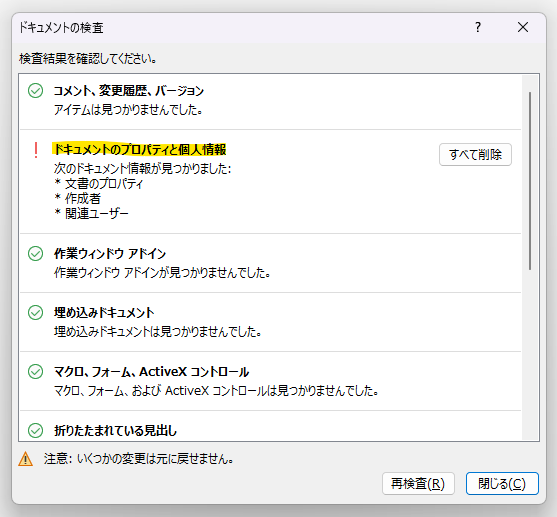Viewport: 557px width, 517px height.
Task: Click the dialog title ドキュメントの検査
Action: tap(61, 27)
